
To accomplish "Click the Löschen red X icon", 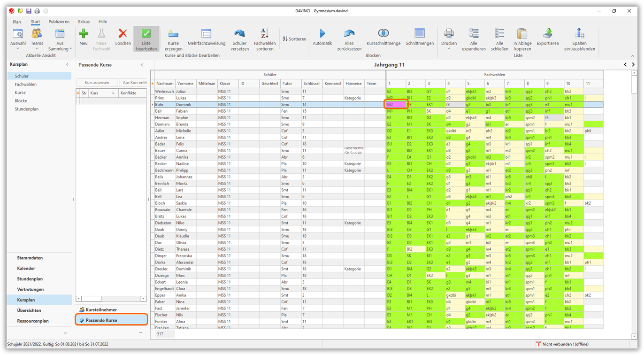I will [x=123, y=34].
